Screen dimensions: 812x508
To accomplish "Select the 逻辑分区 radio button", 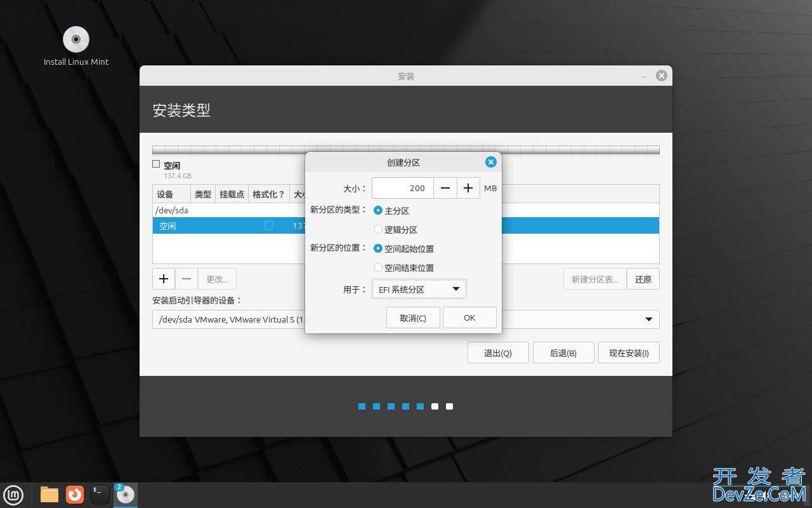I will pos(378,229).
